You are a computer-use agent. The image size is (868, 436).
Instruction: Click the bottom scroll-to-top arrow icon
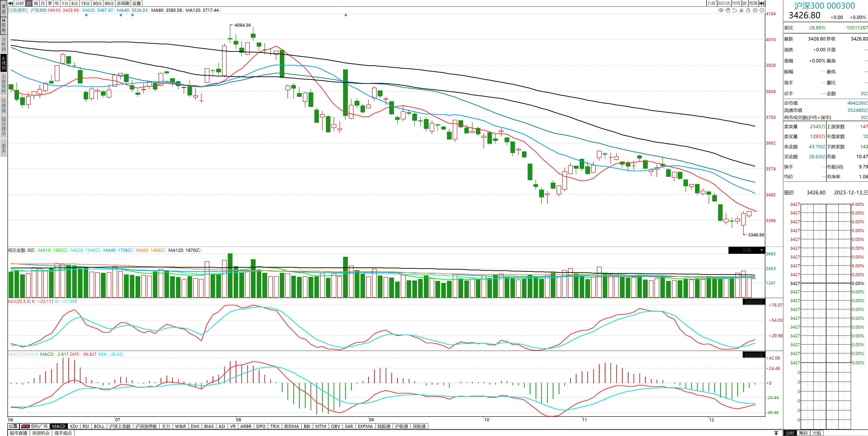click(x=776, y=433)
